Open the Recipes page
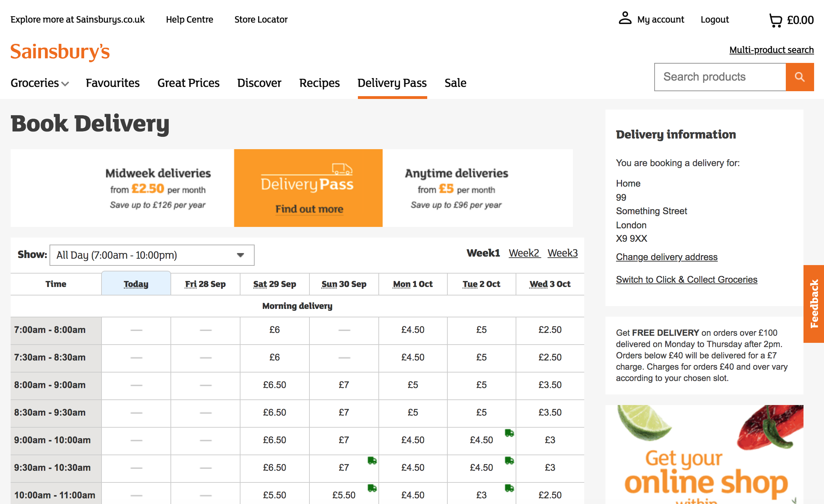824x504 pixels. pos(319,83)
